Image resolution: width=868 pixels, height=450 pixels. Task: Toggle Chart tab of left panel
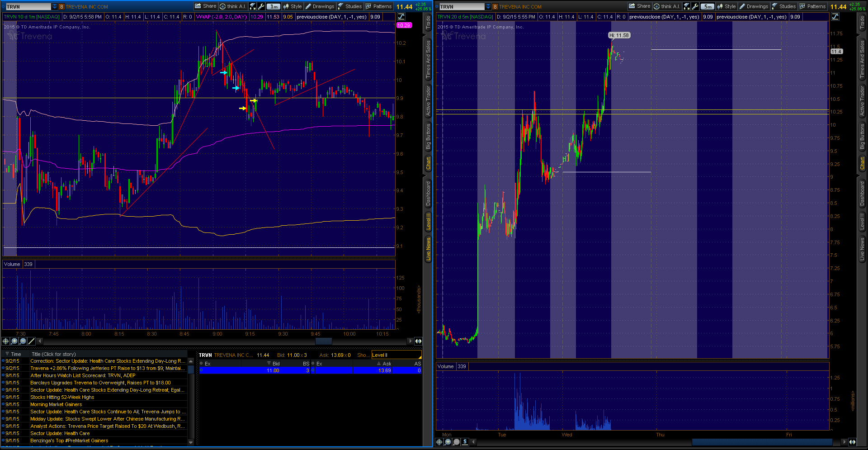click(x=428, y=163)
